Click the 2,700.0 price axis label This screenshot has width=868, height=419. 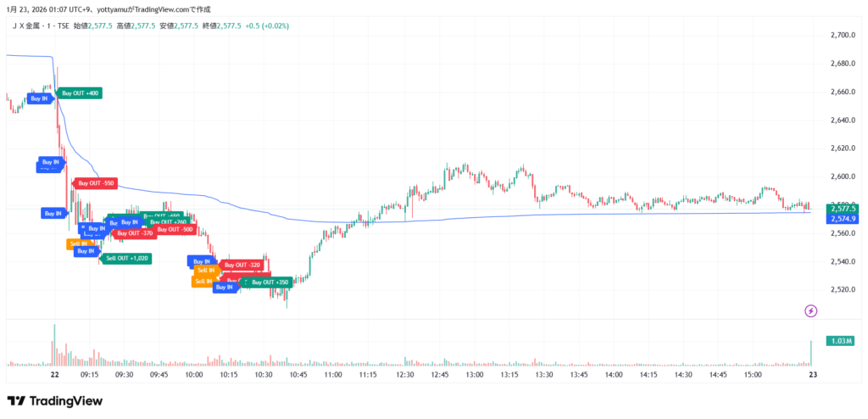(x=843, y=36)
